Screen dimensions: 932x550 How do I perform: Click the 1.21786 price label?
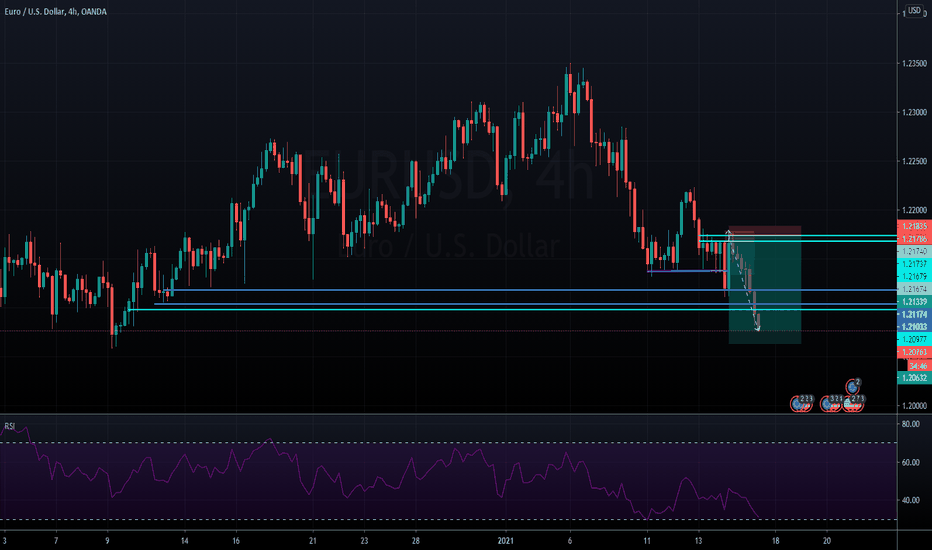tap(914, 239)
